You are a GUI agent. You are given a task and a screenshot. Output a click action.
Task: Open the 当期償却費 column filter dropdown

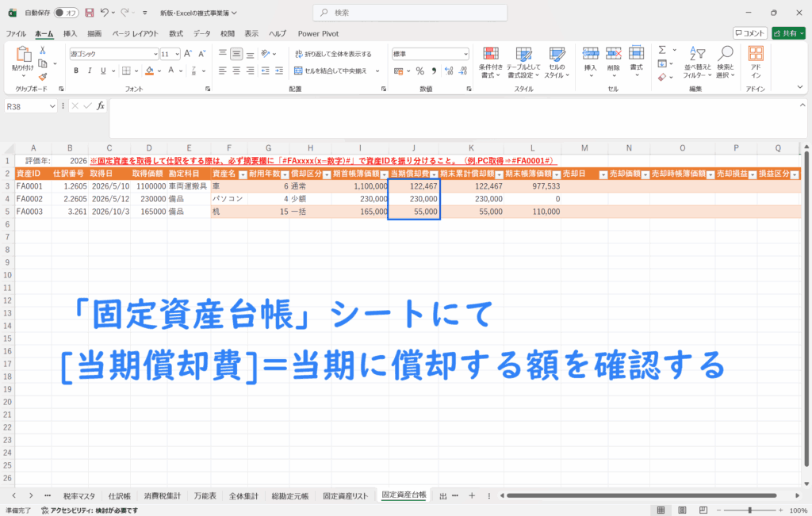coord(433,174)
